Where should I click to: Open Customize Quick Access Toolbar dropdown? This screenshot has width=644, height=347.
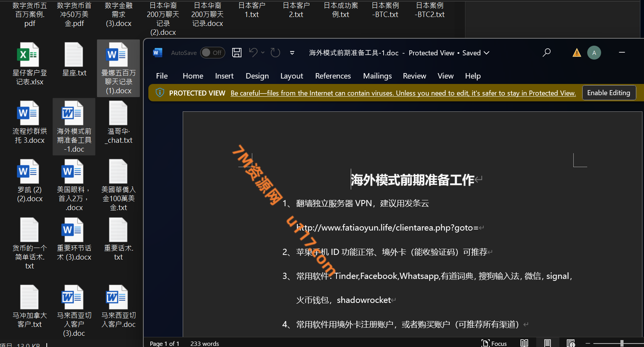(292, 53)
